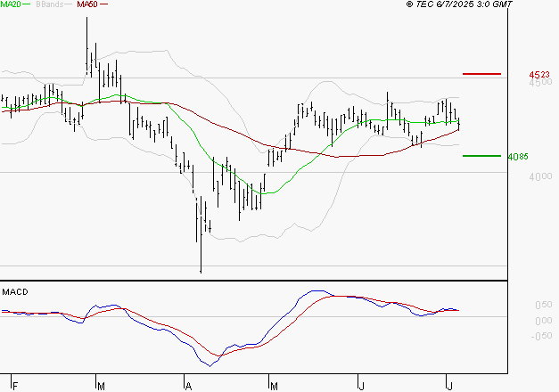The width and height of the screenshot is (559, 392).
Task: Click the last J month marker on axis
Action: (x=449, y=386)
